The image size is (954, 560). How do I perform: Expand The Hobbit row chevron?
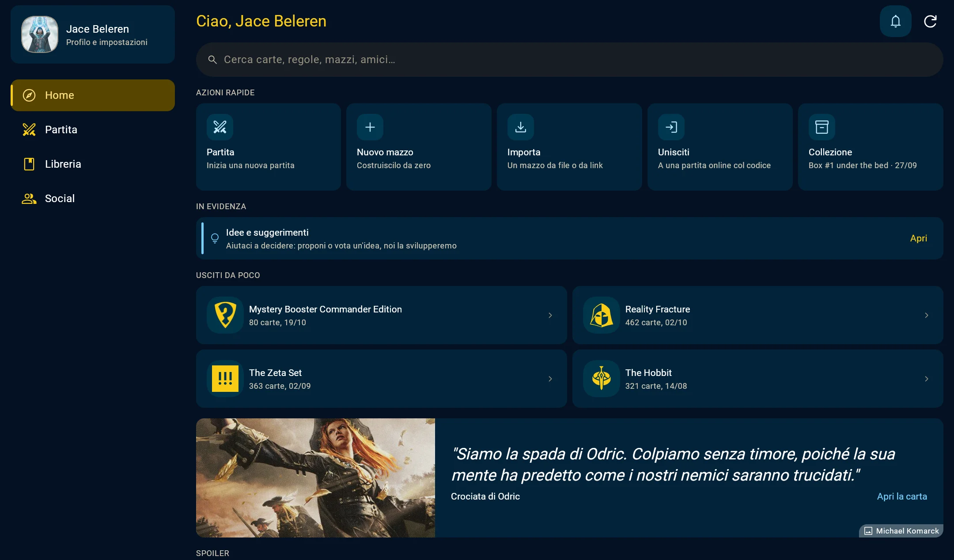[x=927, y=379]
